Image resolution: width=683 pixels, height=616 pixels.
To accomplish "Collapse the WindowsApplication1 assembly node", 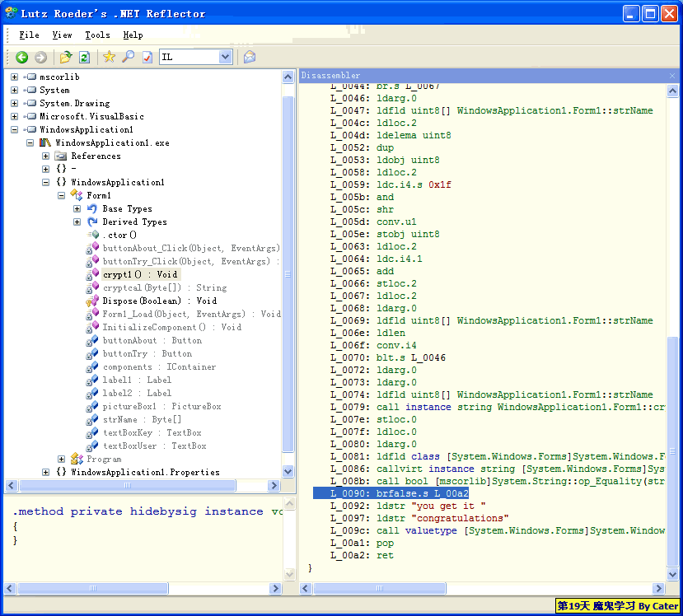I will tap(14, 129).
